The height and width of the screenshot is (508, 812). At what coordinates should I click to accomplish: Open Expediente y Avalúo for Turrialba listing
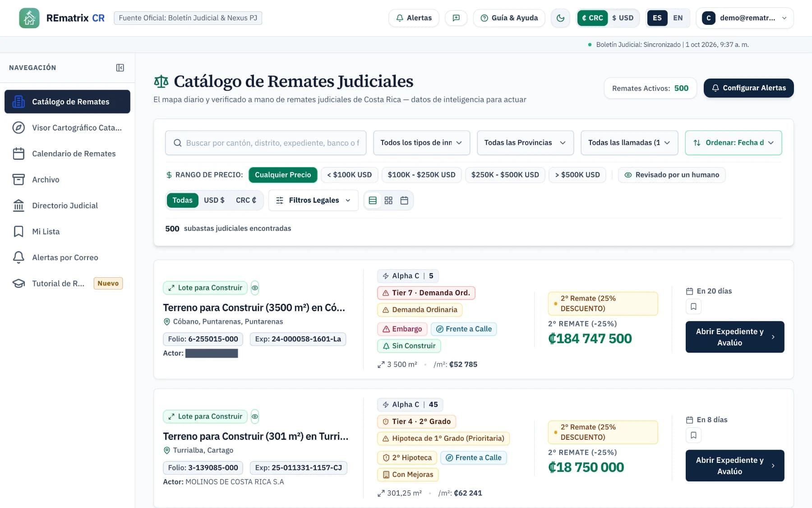735,466
